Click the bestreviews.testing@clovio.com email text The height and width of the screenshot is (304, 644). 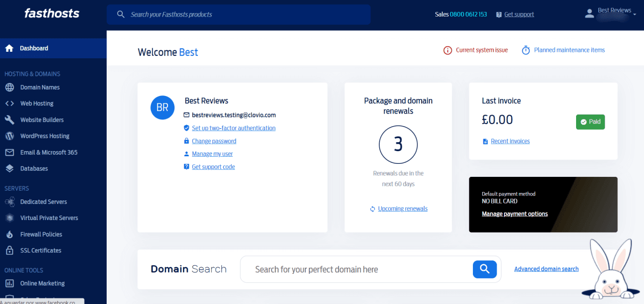click(233, 115)
